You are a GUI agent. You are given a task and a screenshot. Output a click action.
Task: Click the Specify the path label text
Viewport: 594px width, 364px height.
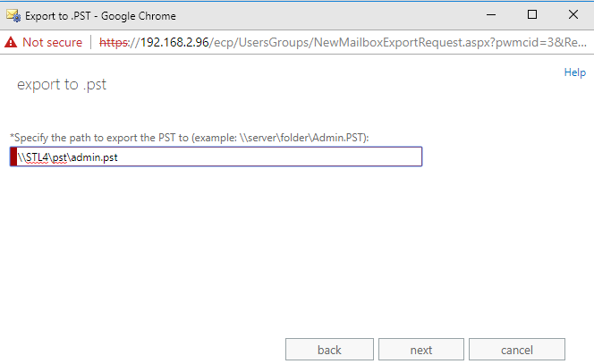coord(190,138)
